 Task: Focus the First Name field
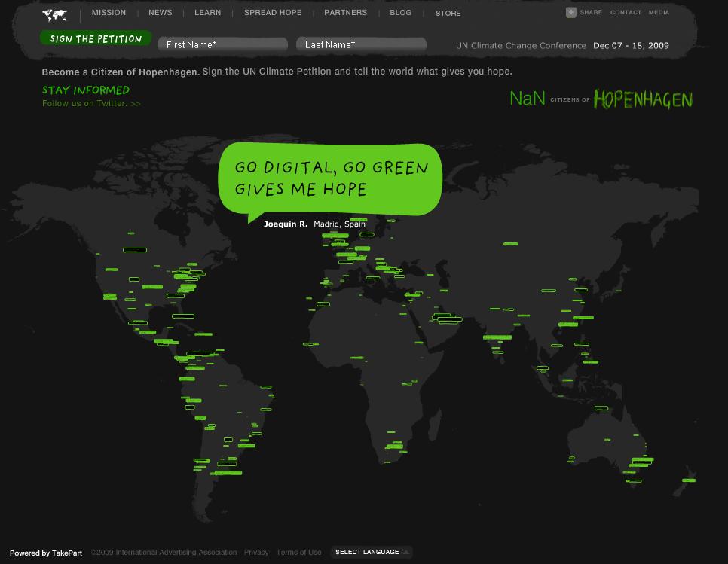pyautogui.click(x=222, y=45)
